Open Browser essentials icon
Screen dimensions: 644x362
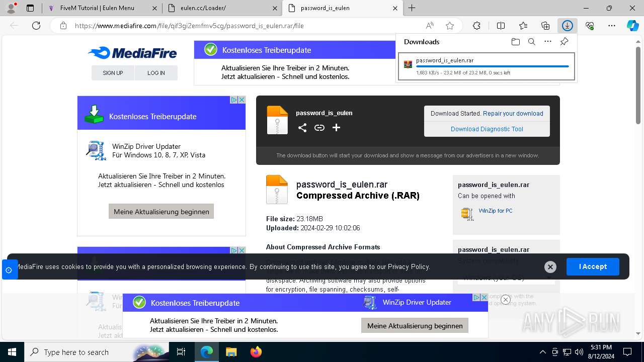pyautogui.click(x=590, y=26)
